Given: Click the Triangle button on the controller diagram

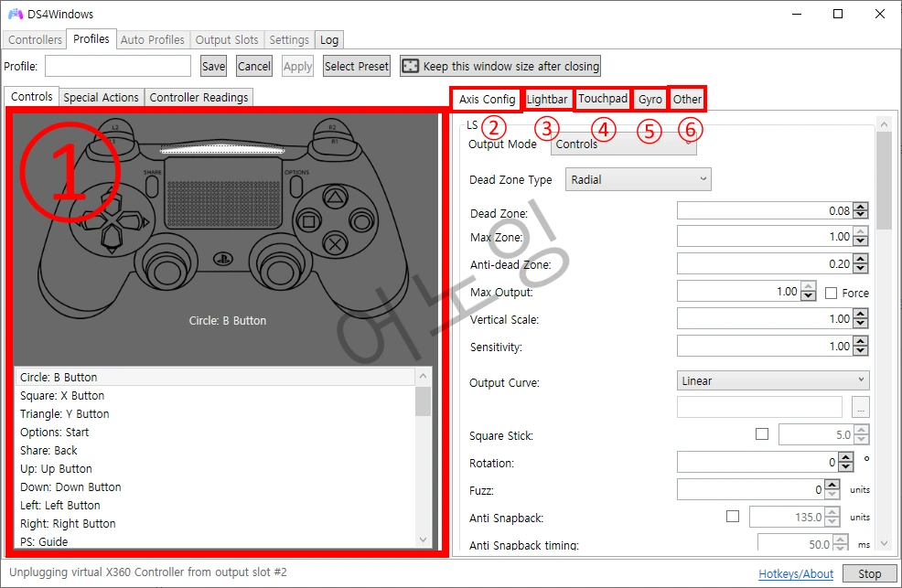Looking at the screenshot, I should coord(335,198).
